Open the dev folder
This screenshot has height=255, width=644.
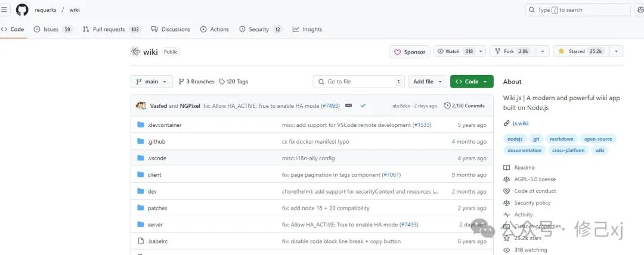152,191
